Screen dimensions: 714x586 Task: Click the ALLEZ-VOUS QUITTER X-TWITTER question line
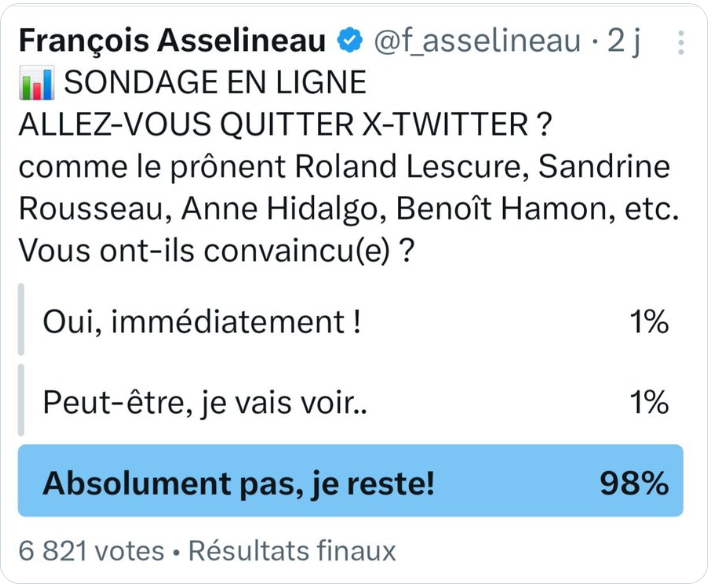285,124
